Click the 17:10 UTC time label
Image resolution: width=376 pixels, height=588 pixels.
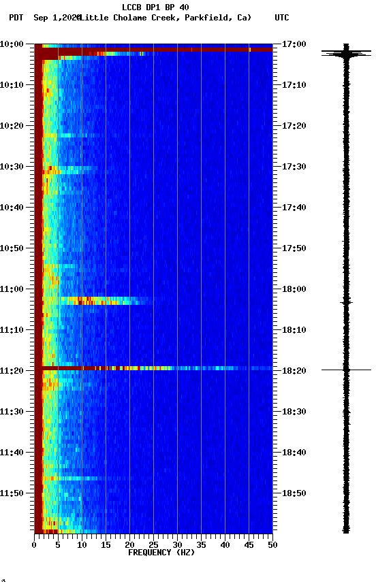(x=294, y=85)
